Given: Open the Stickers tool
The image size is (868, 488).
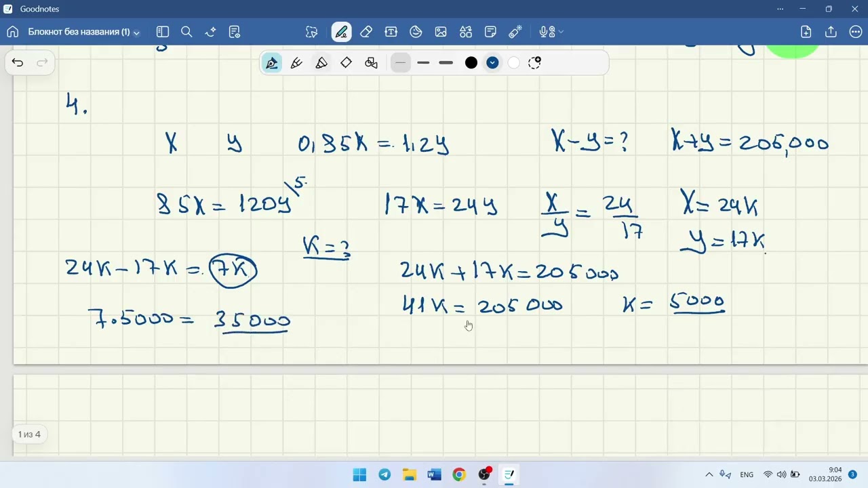Looking at the screenshot, I should [x=416, y=32].
